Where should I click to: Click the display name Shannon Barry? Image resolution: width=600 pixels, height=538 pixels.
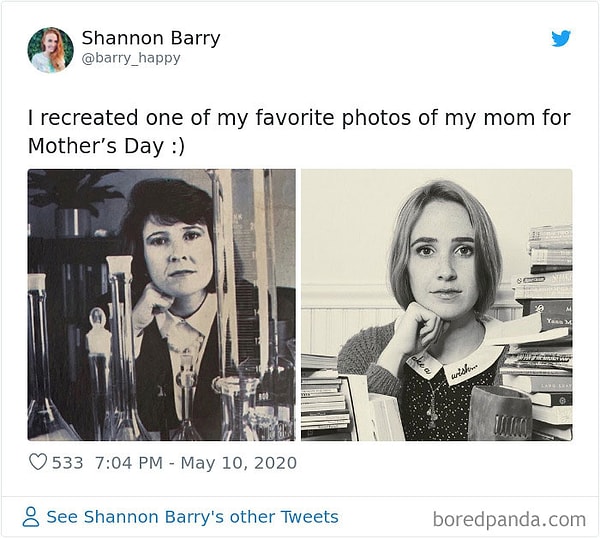click(150, 38)
